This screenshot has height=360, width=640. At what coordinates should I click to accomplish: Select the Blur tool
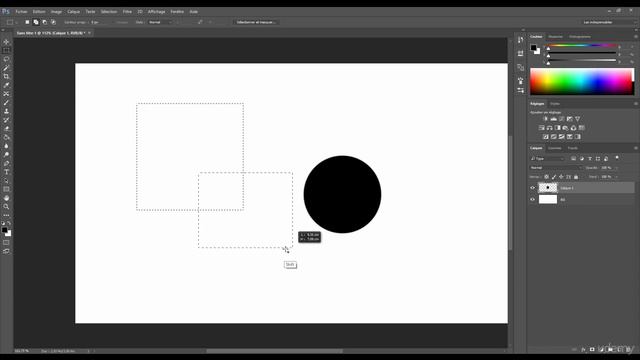click(6, 146)
